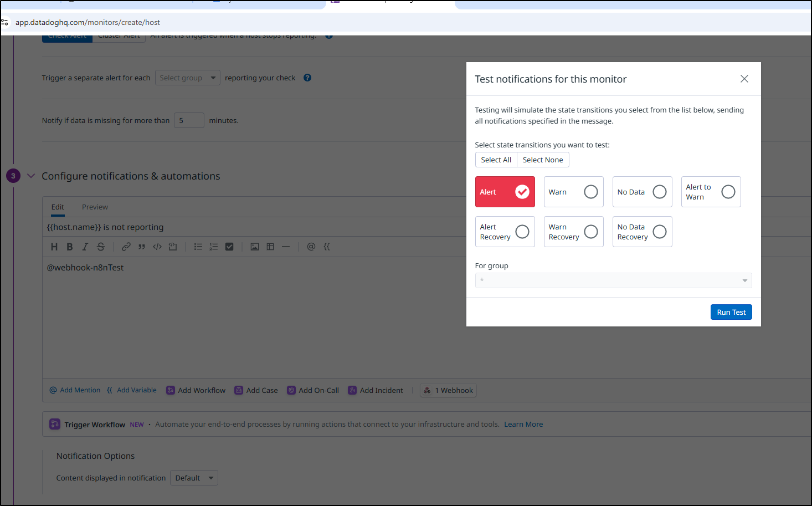The width and height of the screenshot is (812, 506).
Task: Insert a code block in the message
Action: (173, 247)
